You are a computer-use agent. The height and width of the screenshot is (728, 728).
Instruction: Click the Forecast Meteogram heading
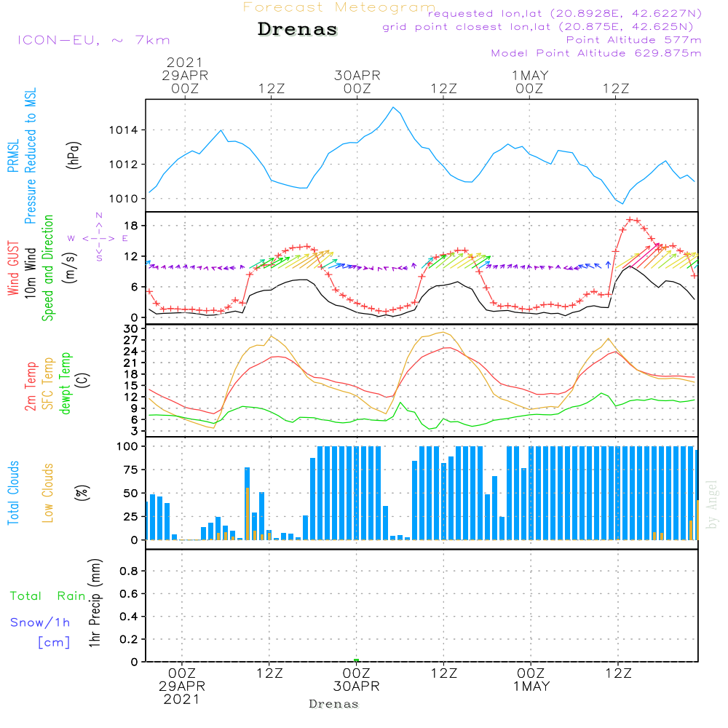339,7
